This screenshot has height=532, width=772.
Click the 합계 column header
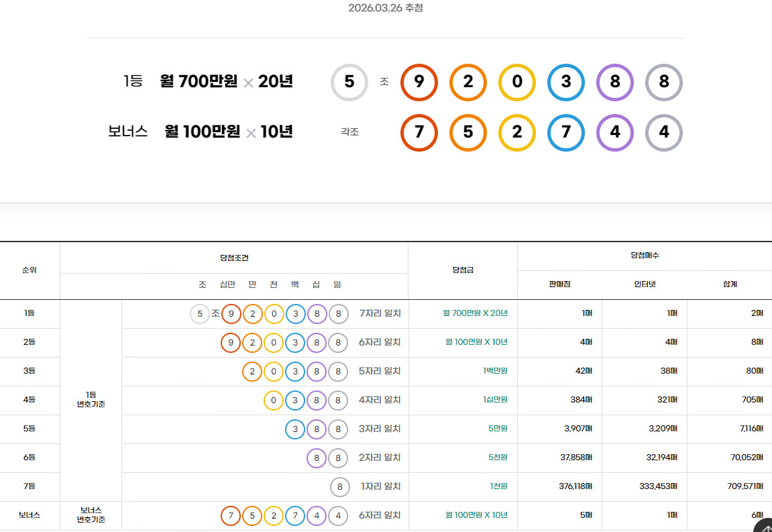pyautogui.click(x=729, y=284)
